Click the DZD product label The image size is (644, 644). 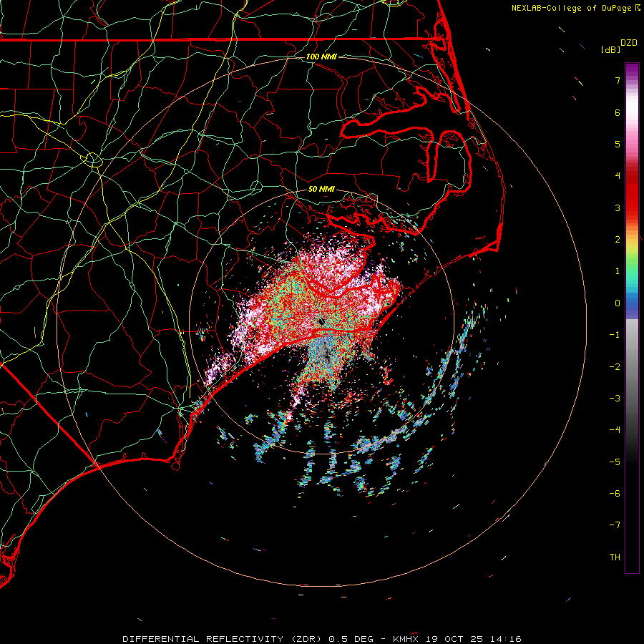[x=629, y=43]
